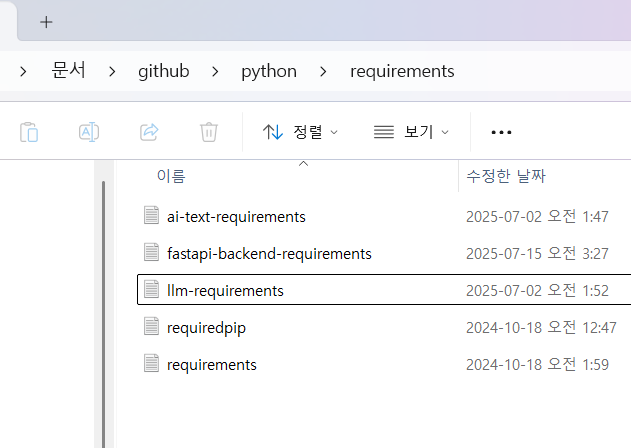
Task: Sort by 이름 column header
Action: 171,177
